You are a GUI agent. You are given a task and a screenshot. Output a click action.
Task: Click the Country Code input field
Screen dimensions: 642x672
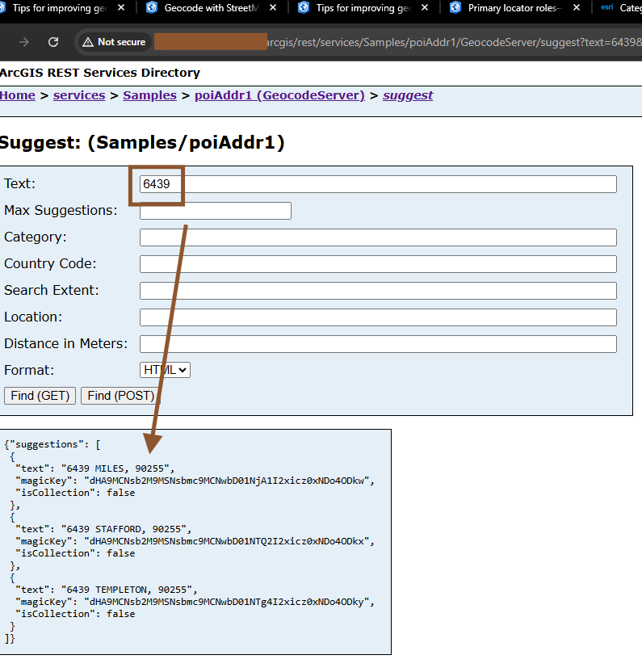pyautogui.click(x=378, y=263)
